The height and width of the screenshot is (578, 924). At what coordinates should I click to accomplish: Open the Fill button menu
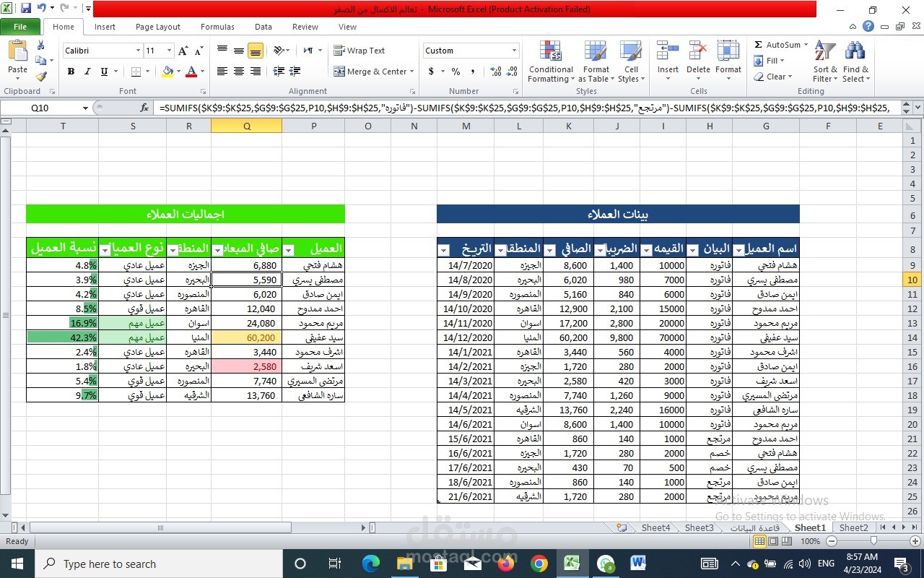pos(770,61)
